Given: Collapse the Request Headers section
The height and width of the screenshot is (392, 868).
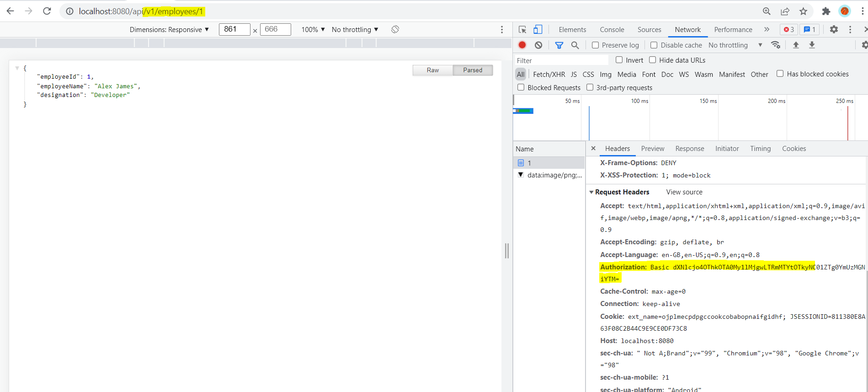Looking at the screenshot, I should tap(591, 192).
